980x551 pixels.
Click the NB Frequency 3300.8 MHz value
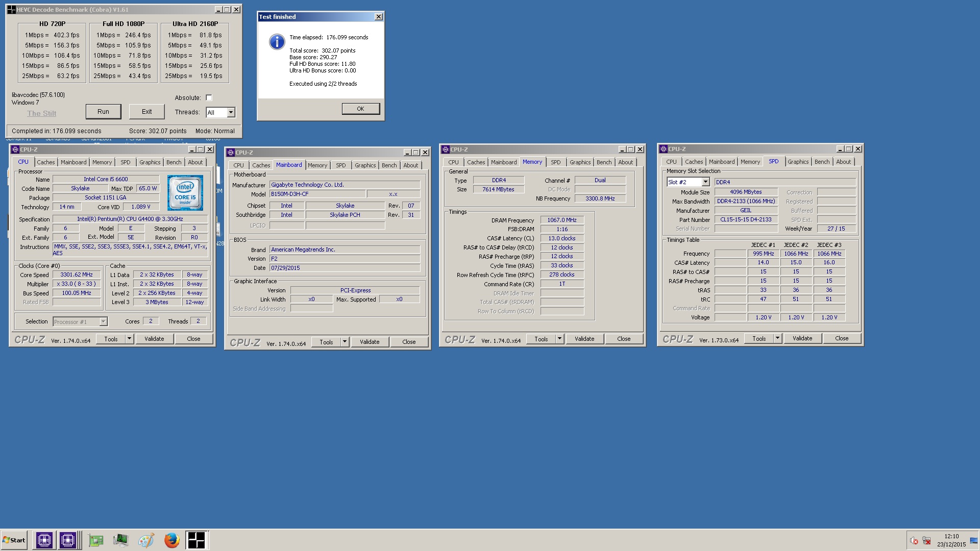point(600,198)
